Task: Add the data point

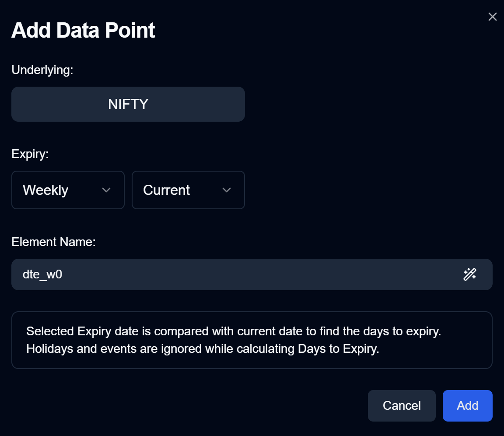Action: point(468,406)
